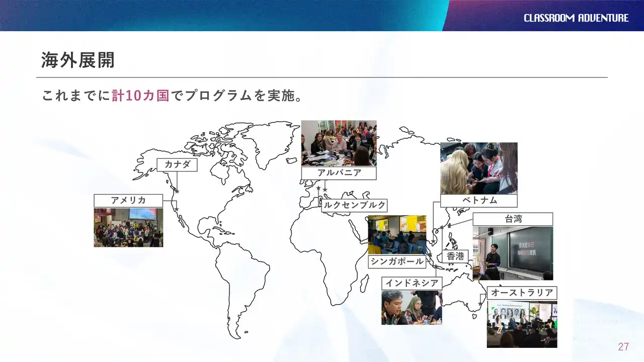The width and height of the screenshot is (644, 362).
Task: Select the オーストラリア country label
Action: (x=522, y=293)
